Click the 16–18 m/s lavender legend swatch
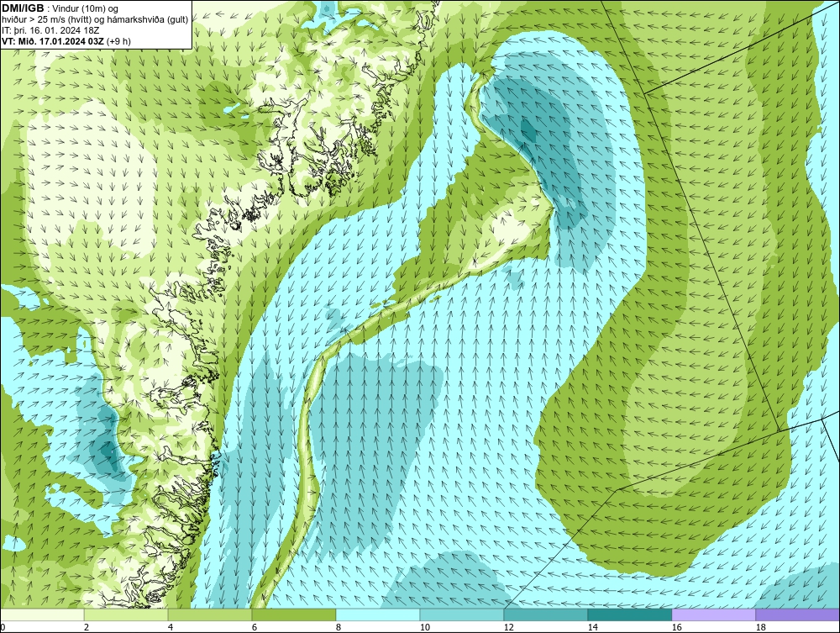840x633 pixels. tap(713, 615)
